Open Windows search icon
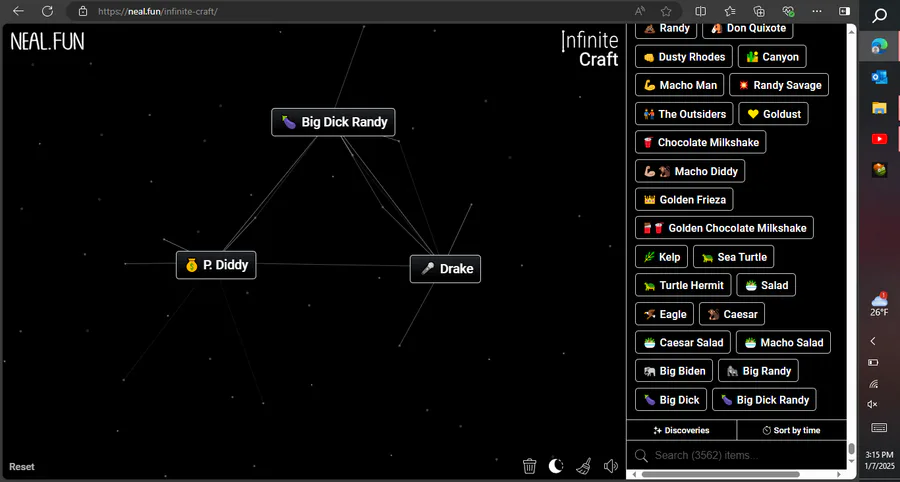Image resolution: width=900 pixels, height=482 pixels. [x=879, y=16]
